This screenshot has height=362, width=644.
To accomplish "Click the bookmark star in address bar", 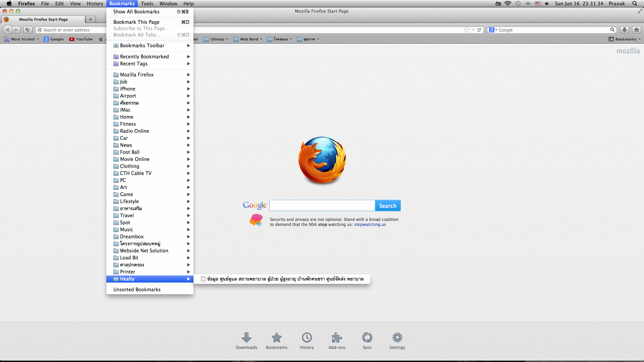I will point(466,30).
